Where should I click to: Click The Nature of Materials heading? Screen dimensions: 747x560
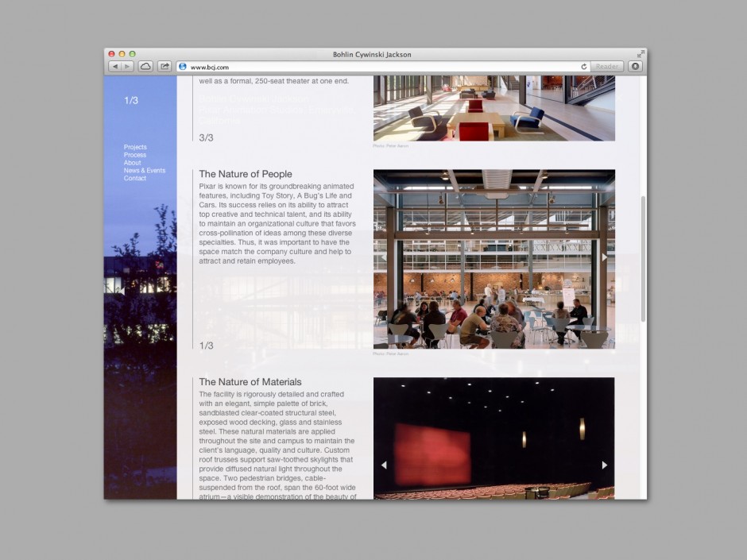point(250,382)
